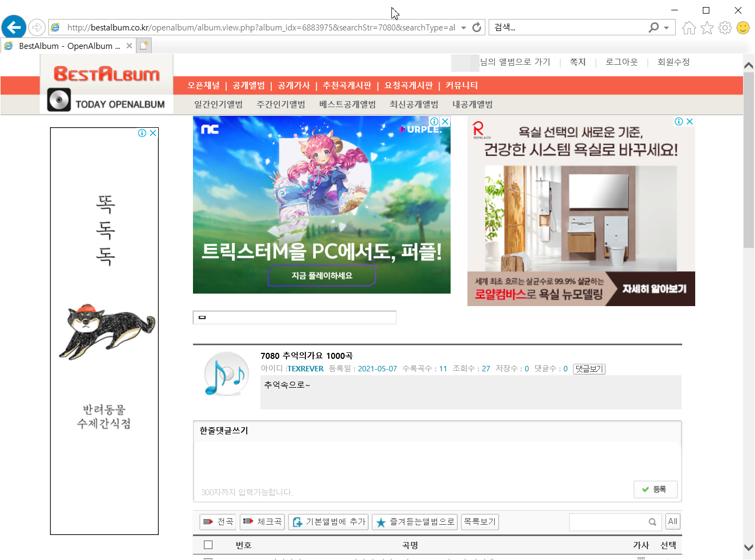Refresh the page with reload icon
Screen dimensions: 755x560
(x=477, y=27)
